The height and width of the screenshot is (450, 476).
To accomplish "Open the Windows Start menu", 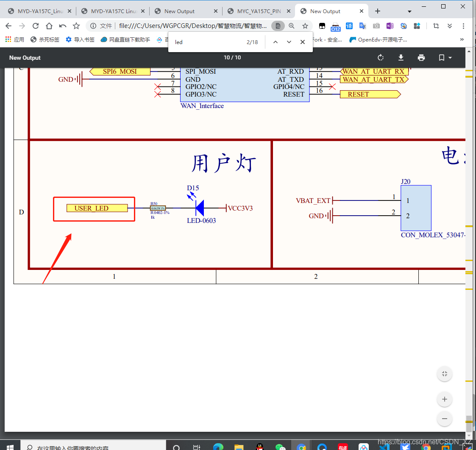I will tap(10, 447).
